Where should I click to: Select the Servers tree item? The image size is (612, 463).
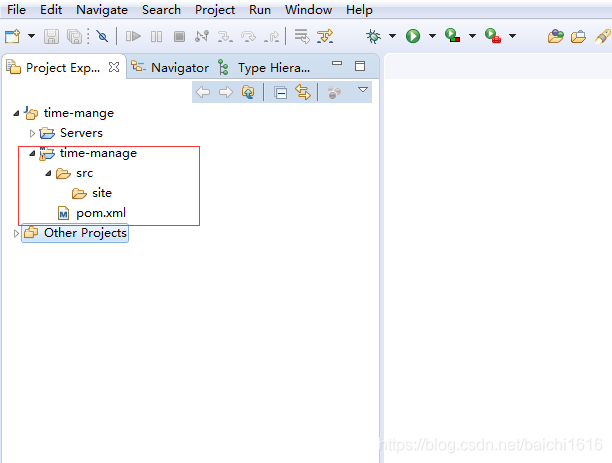pos(71,133)
